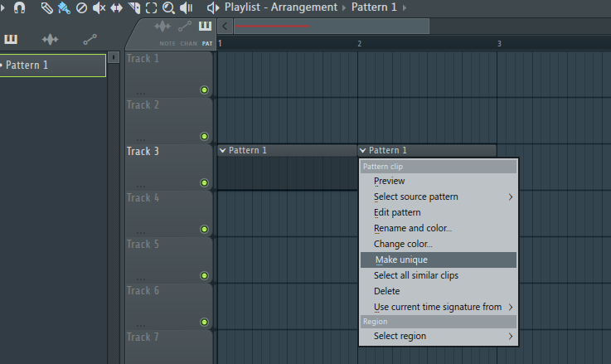Choose the Zoom magnifier tool

click(168, 7)
